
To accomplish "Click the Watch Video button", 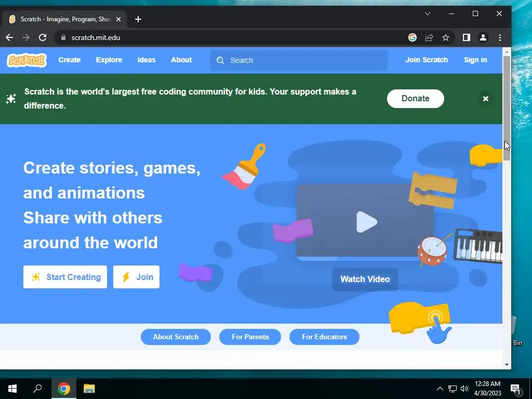I will pos(365,279).
